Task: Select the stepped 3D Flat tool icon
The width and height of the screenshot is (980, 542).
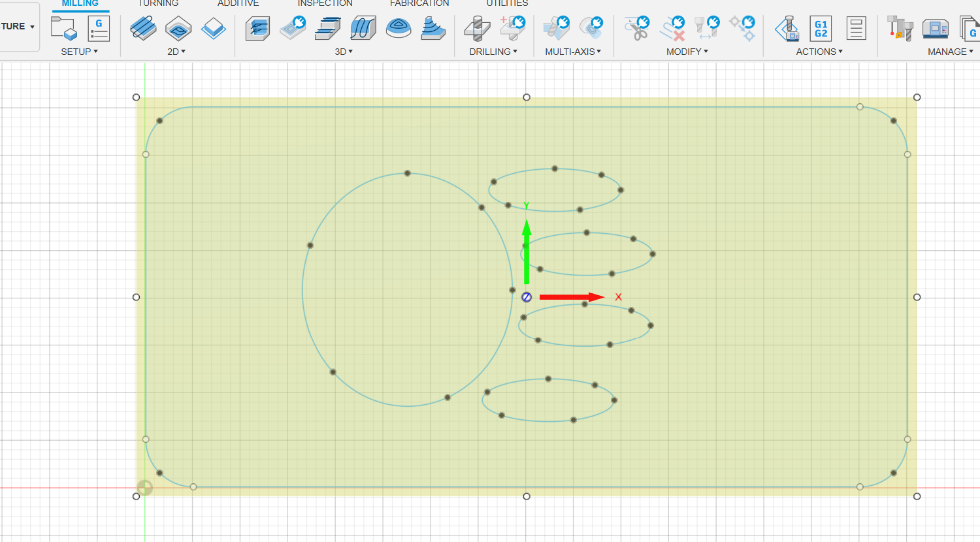Action: [328, 29]
